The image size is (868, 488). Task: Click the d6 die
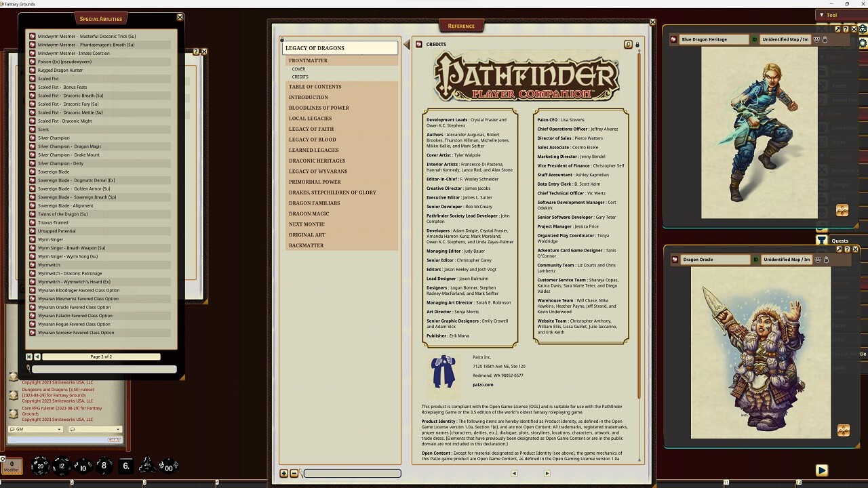pos(125,466)
